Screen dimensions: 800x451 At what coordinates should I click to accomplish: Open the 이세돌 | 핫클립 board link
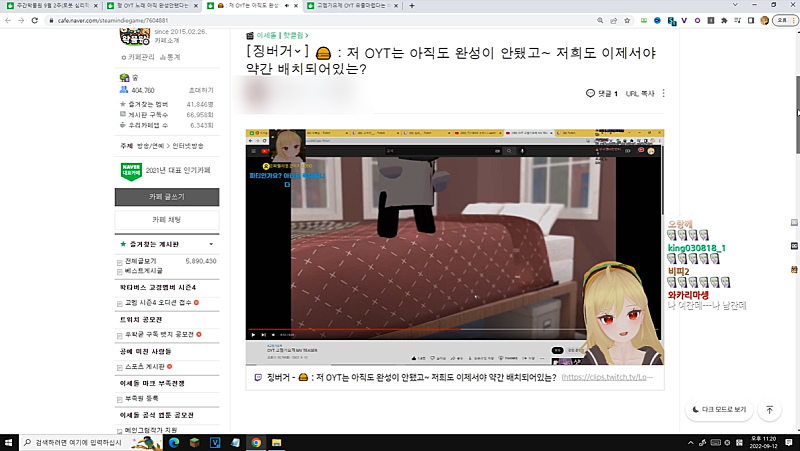click(x=282, y=35)
